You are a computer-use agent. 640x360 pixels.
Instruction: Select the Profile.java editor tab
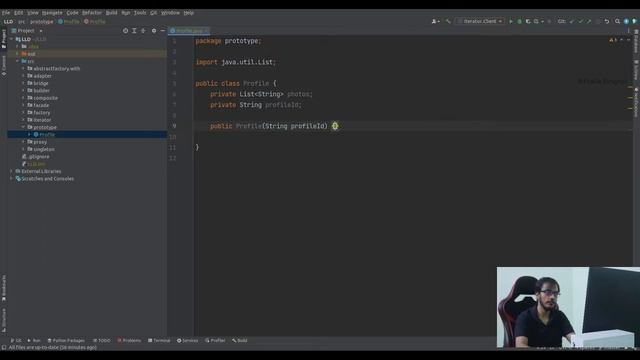point(189,31)
